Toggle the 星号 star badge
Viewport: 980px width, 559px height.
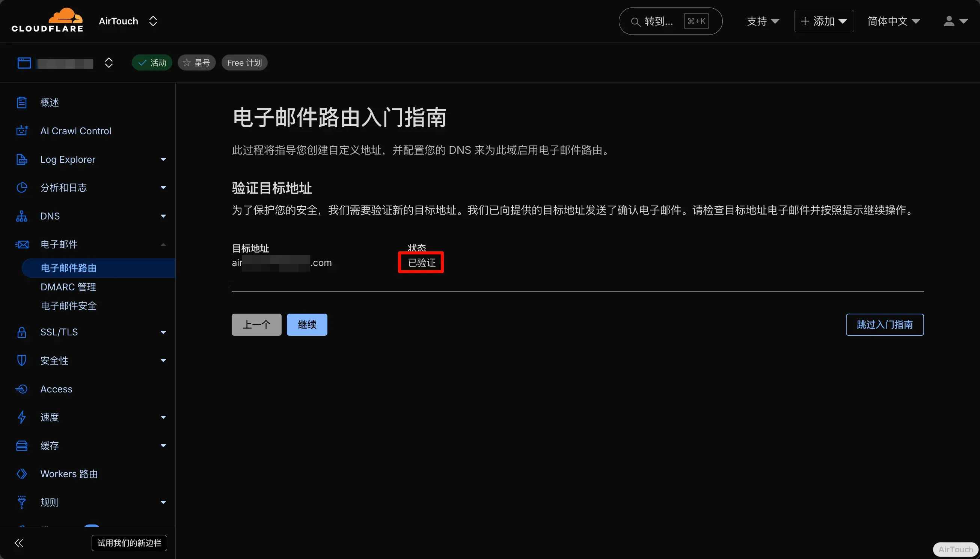point(196,63)
